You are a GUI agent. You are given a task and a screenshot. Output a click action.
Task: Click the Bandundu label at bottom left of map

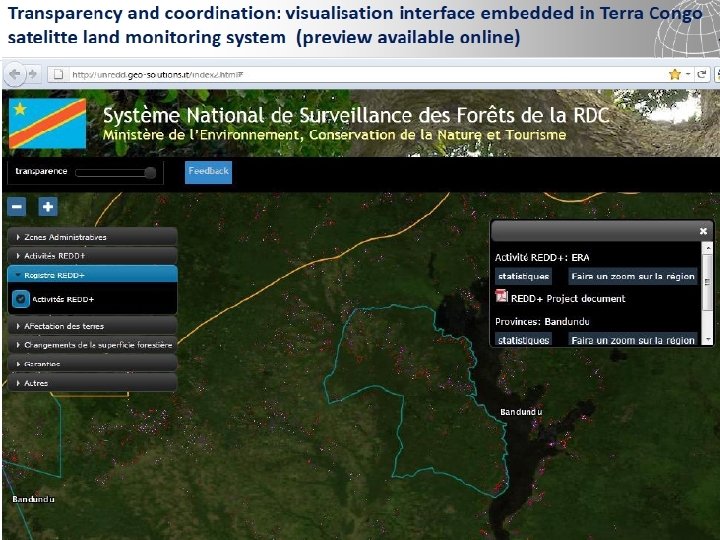tap(34, 499)
